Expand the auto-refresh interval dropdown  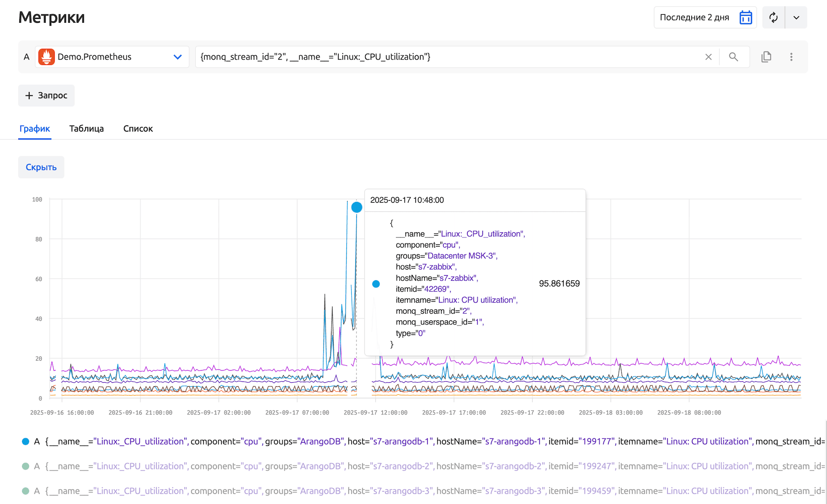pos(796,17)
